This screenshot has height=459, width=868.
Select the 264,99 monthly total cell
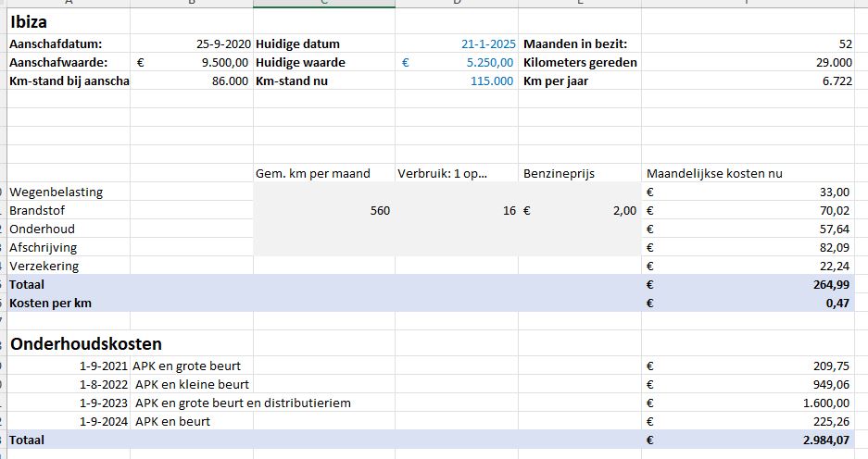pos(748,284)
